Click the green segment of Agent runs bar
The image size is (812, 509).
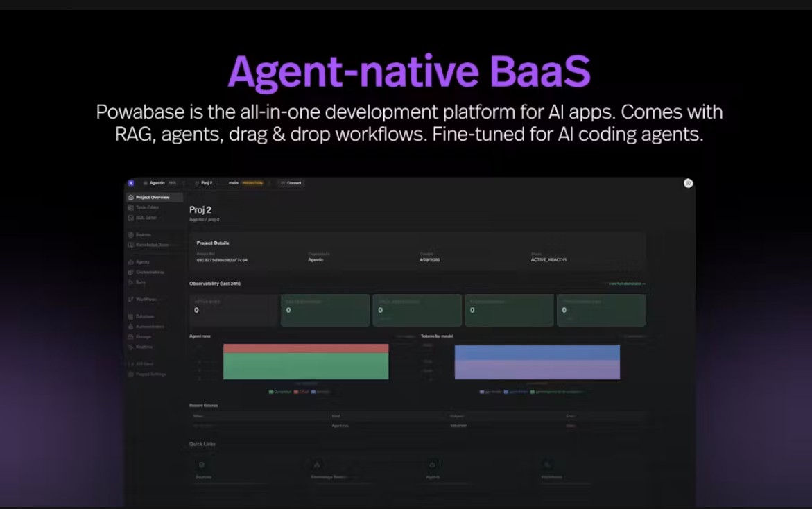click(x=306, y=366)
